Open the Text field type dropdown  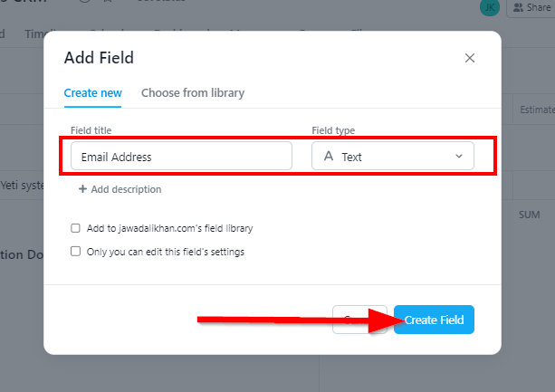coord(393,156)
